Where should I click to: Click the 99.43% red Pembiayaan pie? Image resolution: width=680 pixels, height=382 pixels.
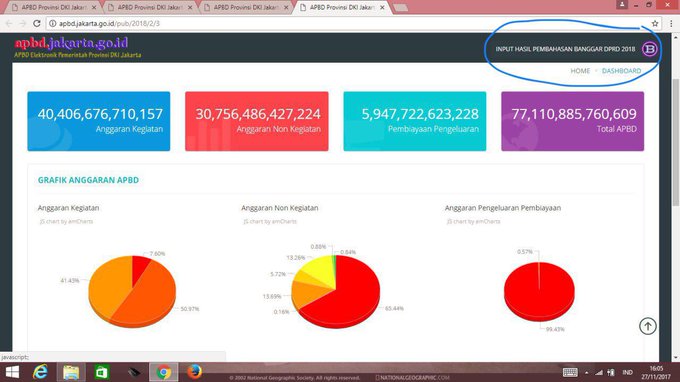click(x=539, y=291)
